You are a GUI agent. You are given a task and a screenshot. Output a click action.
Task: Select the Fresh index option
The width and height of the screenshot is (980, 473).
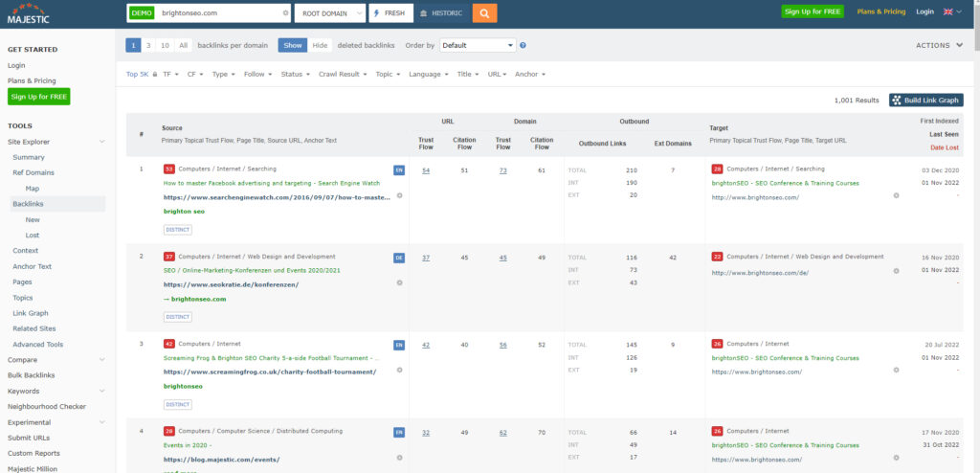click(x=390, y=13)
